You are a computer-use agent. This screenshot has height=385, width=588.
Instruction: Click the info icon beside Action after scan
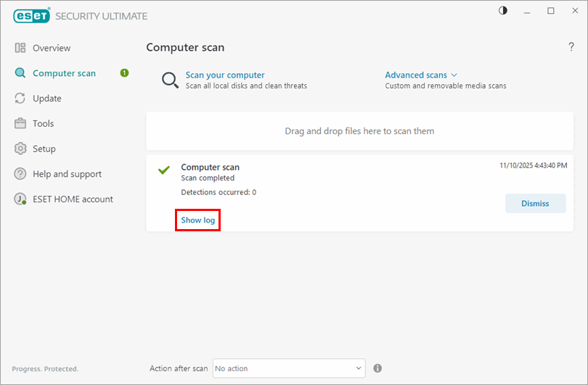(x=377, y=368)
